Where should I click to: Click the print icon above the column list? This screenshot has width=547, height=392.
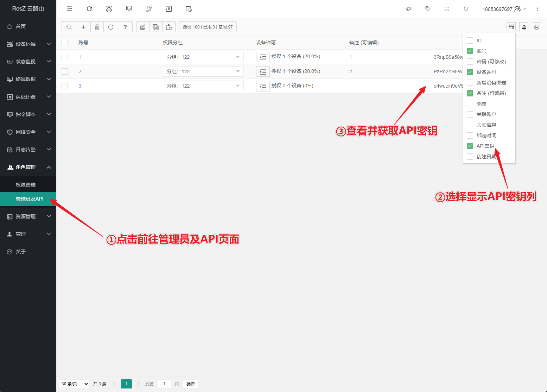[536, 27]
